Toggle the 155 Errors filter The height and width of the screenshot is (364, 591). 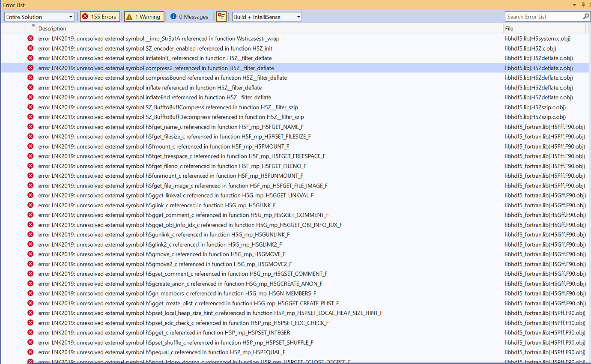(x=100, y=16)
